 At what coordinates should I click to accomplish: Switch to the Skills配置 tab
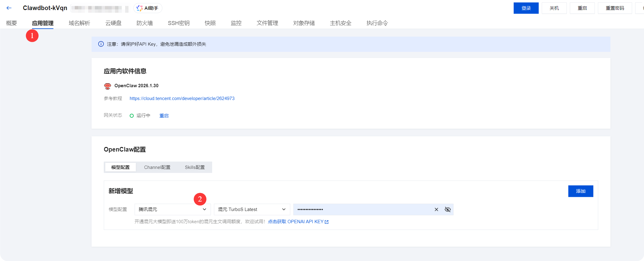pyautogui.click(x=195, y=167)
